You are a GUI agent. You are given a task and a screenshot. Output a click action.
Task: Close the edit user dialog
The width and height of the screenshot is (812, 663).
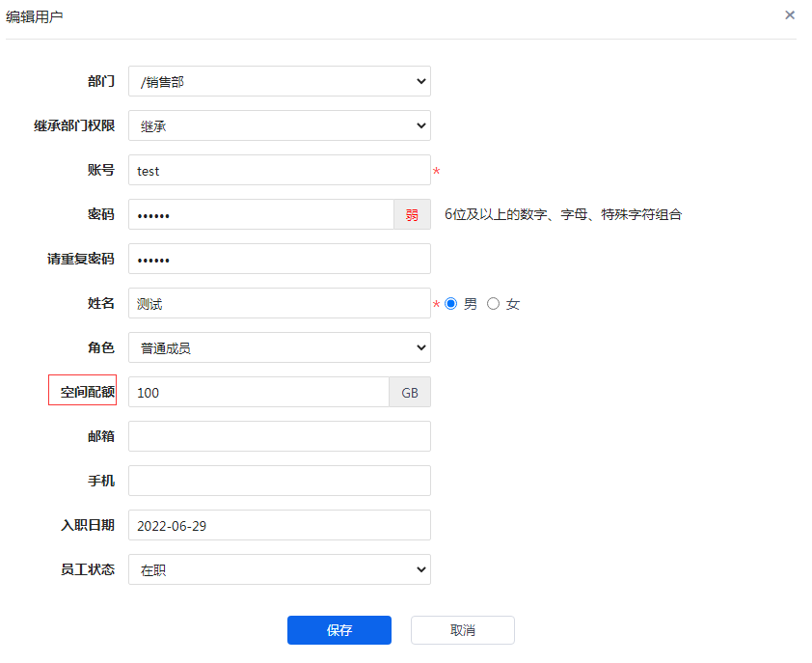(x=790, y=15)
